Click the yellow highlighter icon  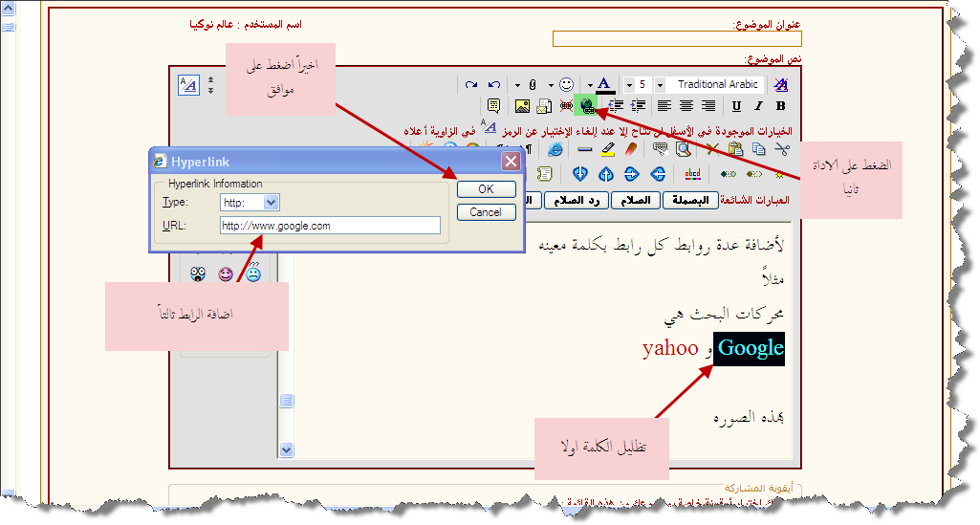coord(607,149)
